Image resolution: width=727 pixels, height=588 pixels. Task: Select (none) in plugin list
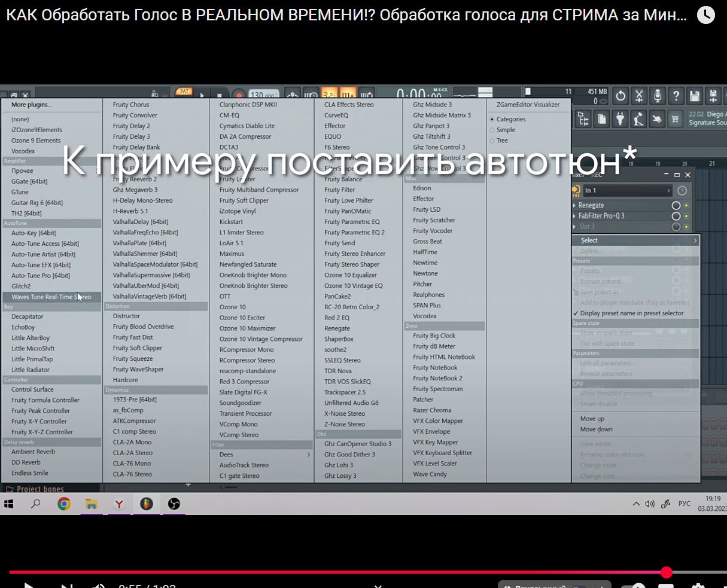click(20, 119)
